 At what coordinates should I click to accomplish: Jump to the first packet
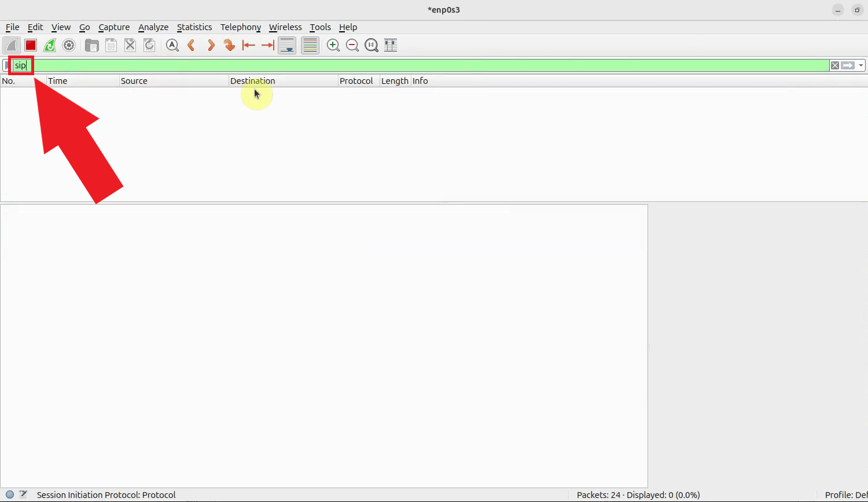point(249,45)
